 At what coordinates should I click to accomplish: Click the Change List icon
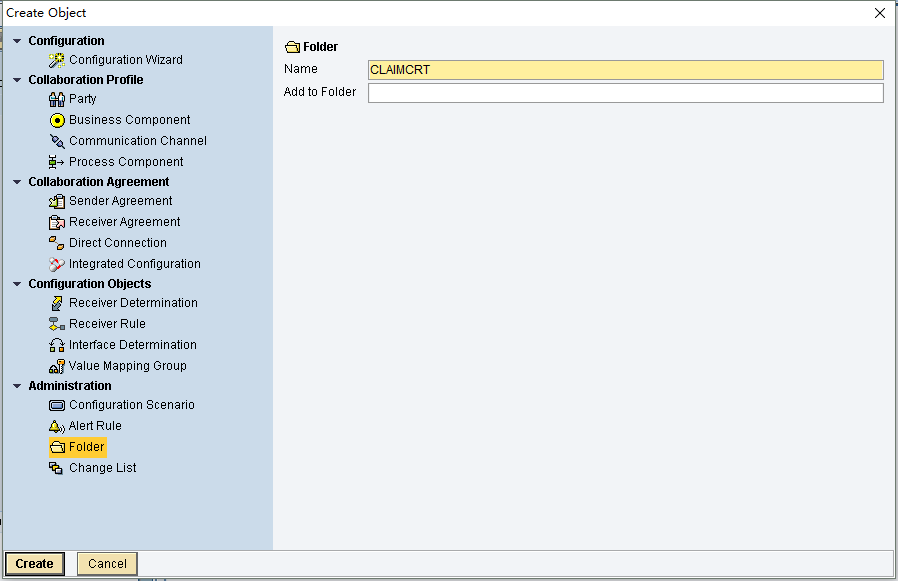pyautogui.click(x=56, y=468)
